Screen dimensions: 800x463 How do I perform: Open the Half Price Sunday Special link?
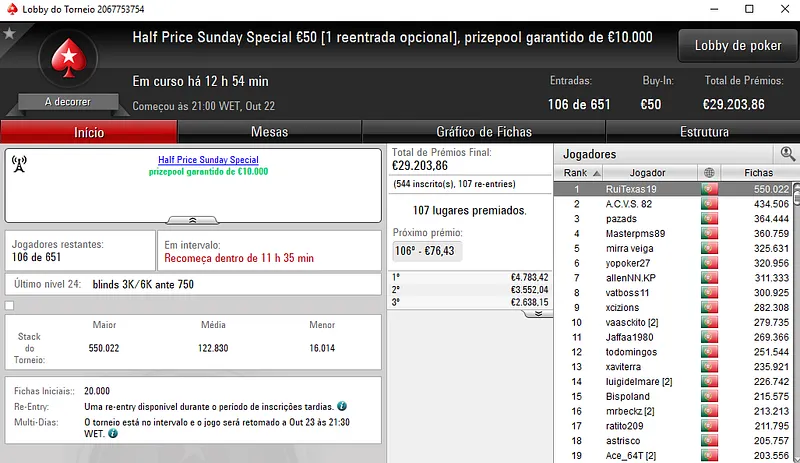coord(208,160)
